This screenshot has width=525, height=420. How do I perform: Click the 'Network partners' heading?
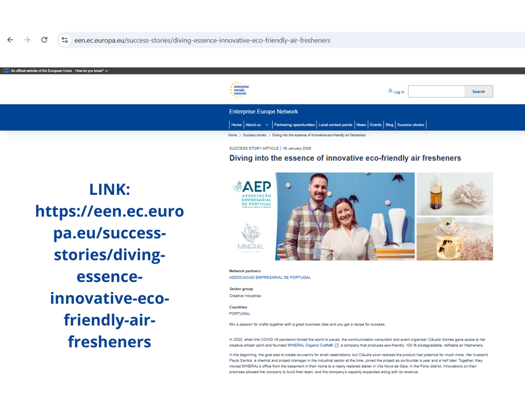(x=245, y=271)
